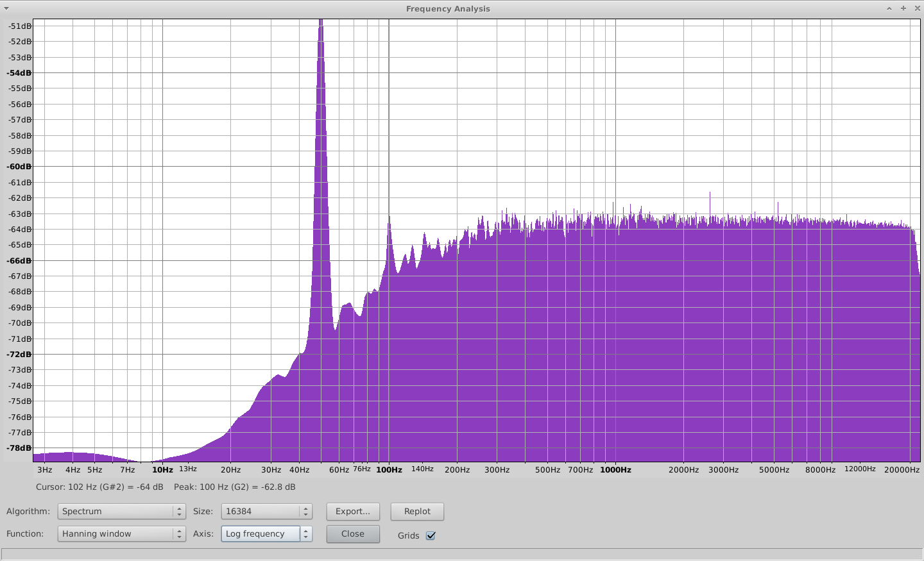Click the -54dB axis label
Screen dimensions: 924x561
point(19,73)
